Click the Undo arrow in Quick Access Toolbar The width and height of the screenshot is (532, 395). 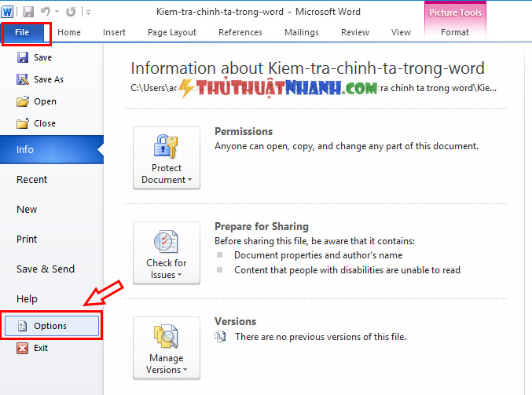pyautogui.click(x=45, y=12)
